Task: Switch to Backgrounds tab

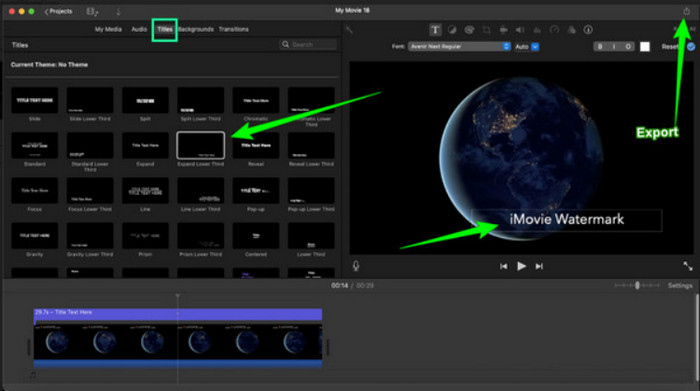Action: (x=196, y=29)
